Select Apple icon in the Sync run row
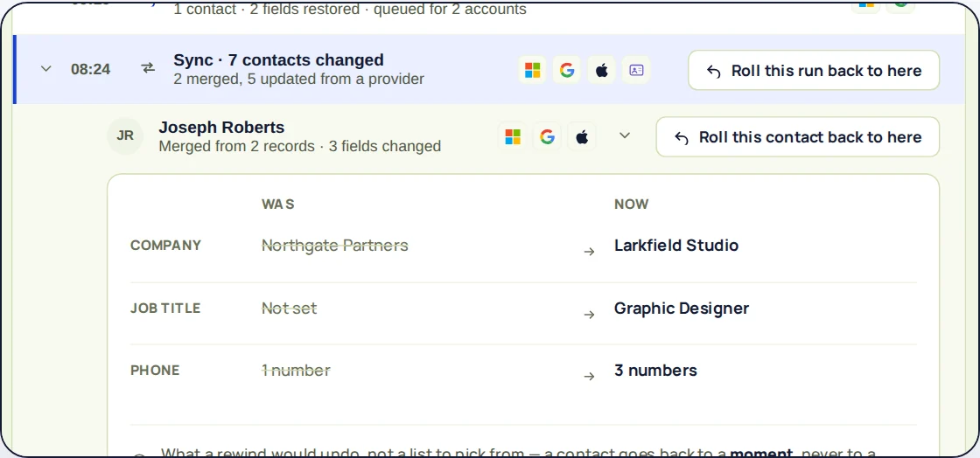The image size is (980, 458). pyautogui.click(x=602, y=70)
